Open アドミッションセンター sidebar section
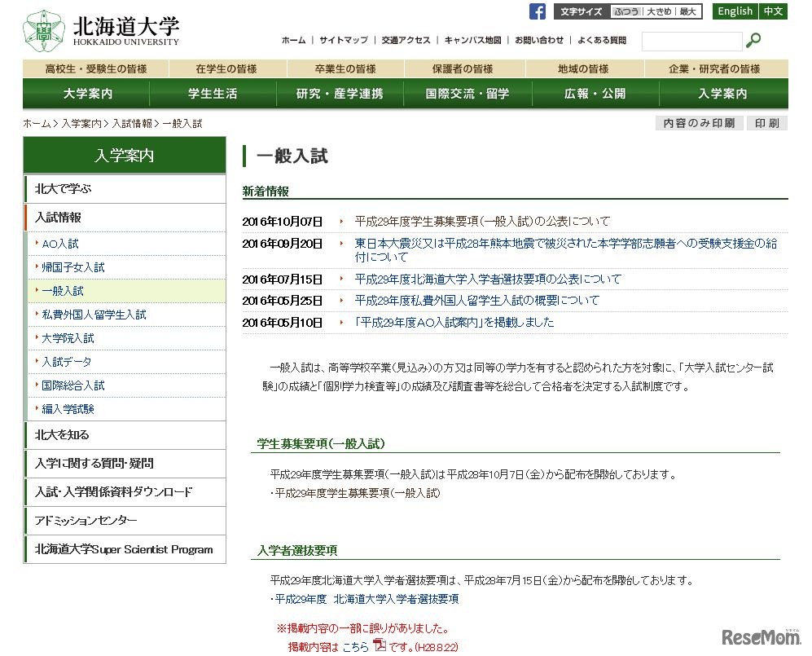Image resolution: width=812 pixels, height=656 pixels. pos(125,521)
